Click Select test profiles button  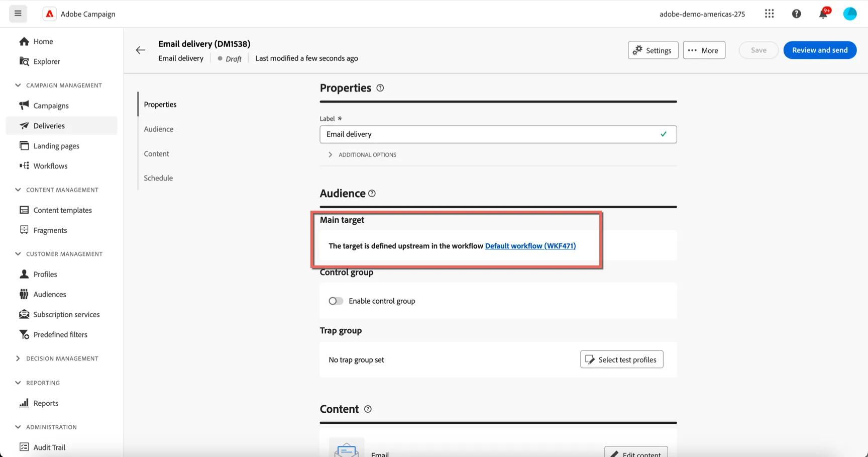point(622,359)
